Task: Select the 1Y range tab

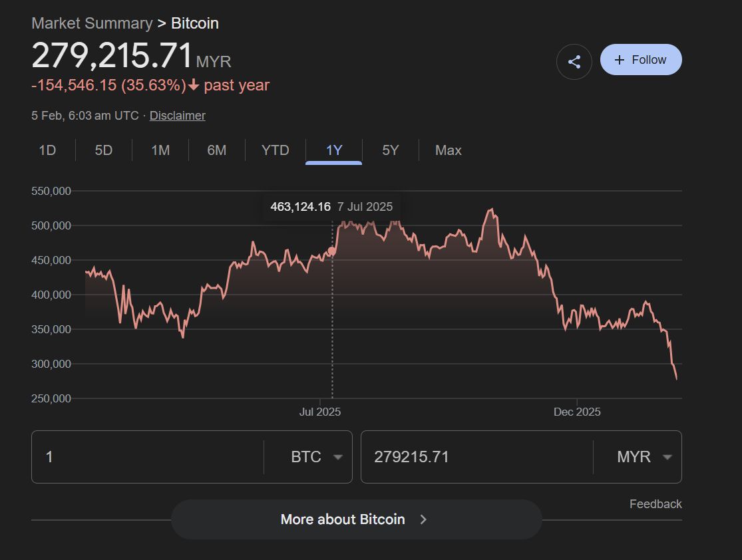Action: 334,150
